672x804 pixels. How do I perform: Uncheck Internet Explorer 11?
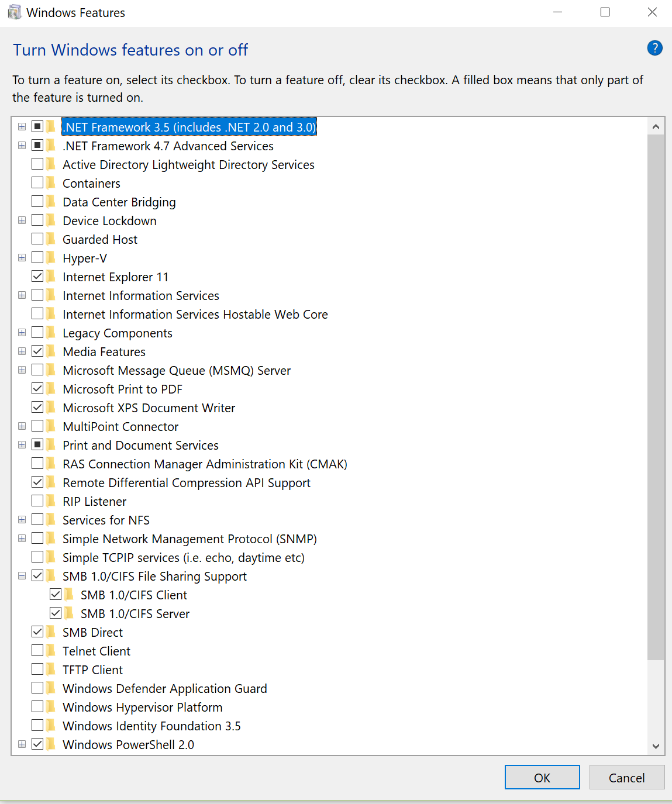(37, 276)
